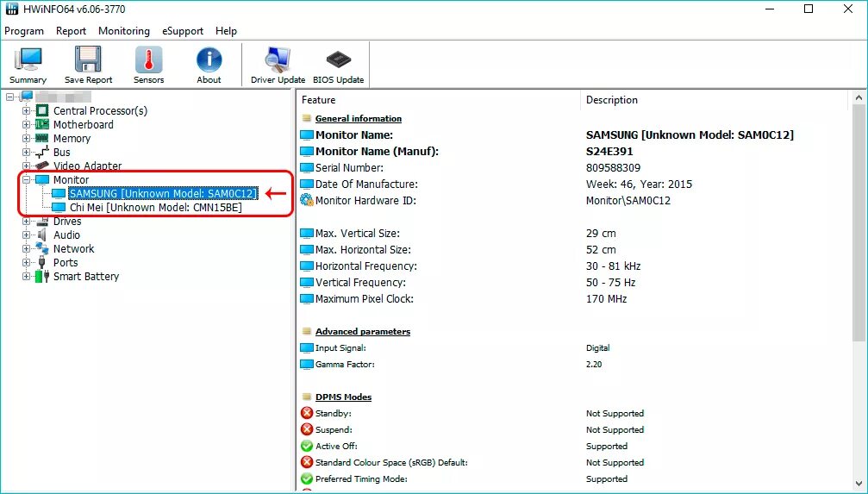868x494 pixels.
Task: Open the Program menu
Action: (x=24, y=31)
